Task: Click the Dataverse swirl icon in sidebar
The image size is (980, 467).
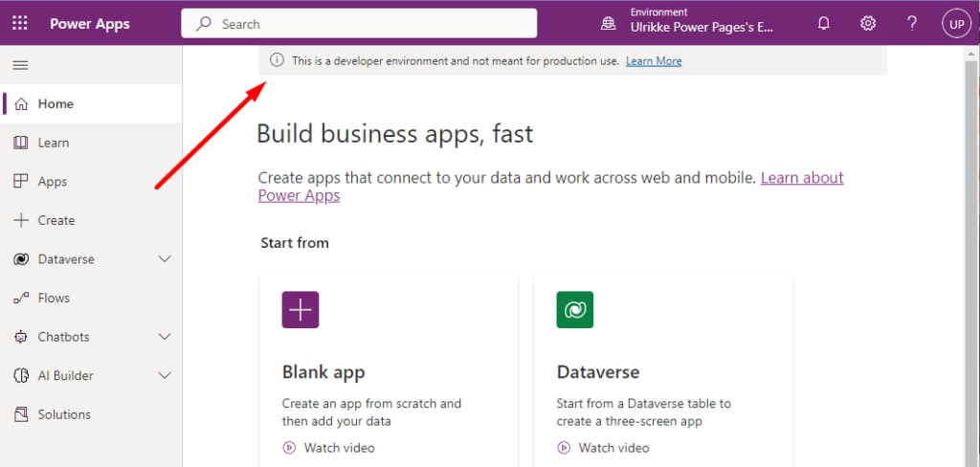Action: (21, 258)
